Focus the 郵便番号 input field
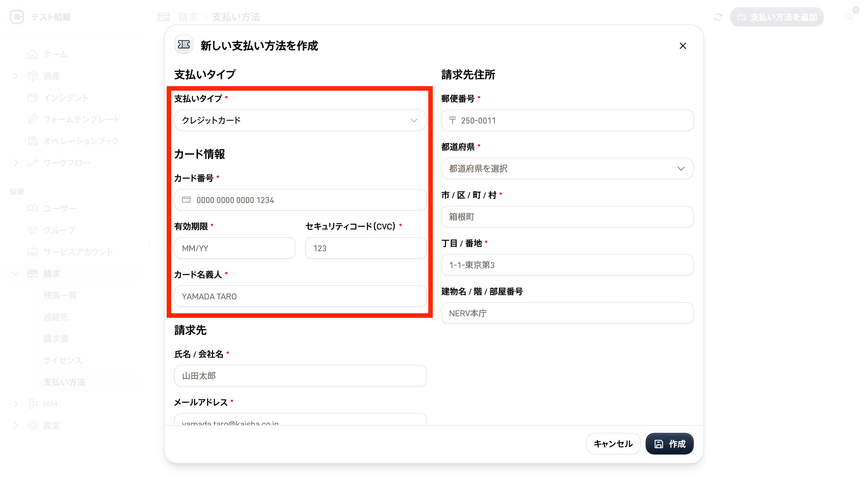The width and height of the screenshot is (868, 488). 567,120
